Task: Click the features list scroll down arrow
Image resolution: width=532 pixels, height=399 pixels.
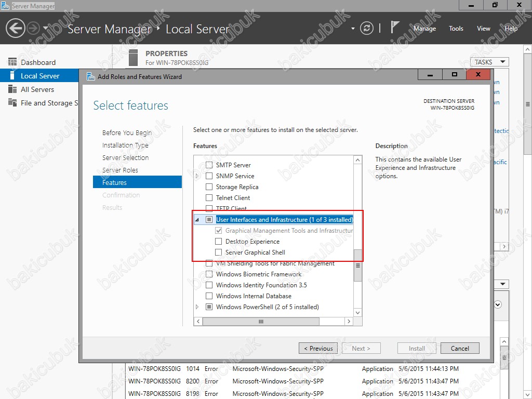Action: coord(357,312)
